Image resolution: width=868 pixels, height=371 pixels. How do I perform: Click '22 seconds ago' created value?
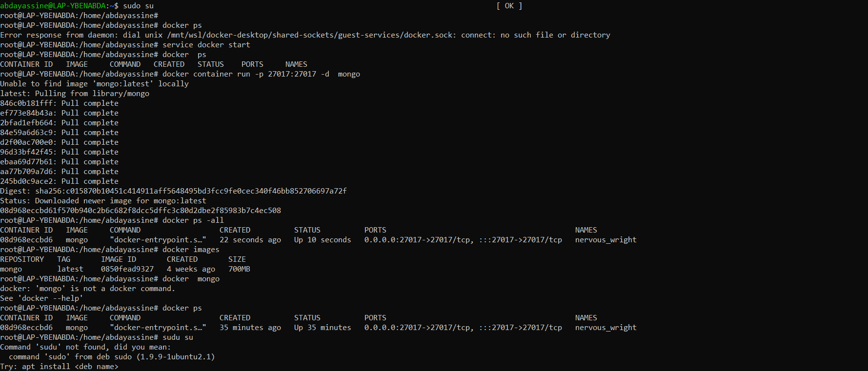pos(250,240)
